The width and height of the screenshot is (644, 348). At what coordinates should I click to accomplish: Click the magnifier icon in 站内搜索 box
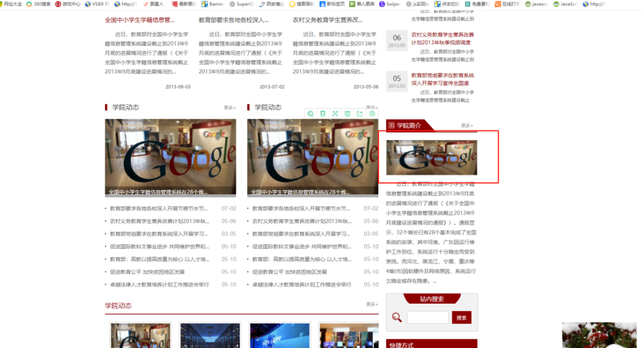[397, 317]
